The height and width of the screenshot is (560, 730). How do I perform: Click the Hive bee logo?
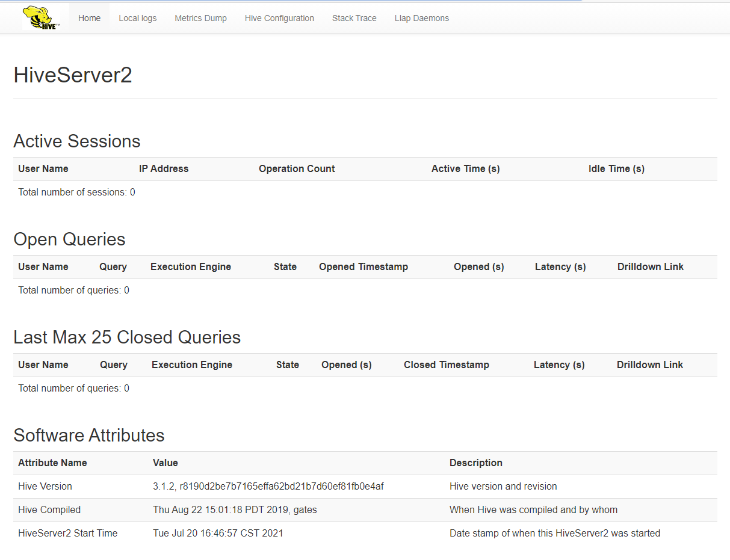[x=40, y=18]
